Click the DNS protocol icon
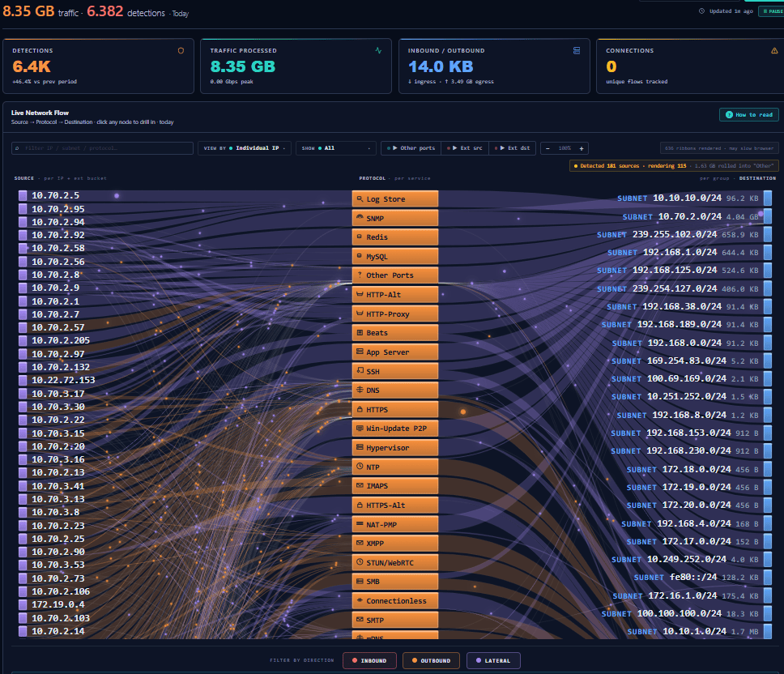The image size is (784, 674). coord(360,390)
